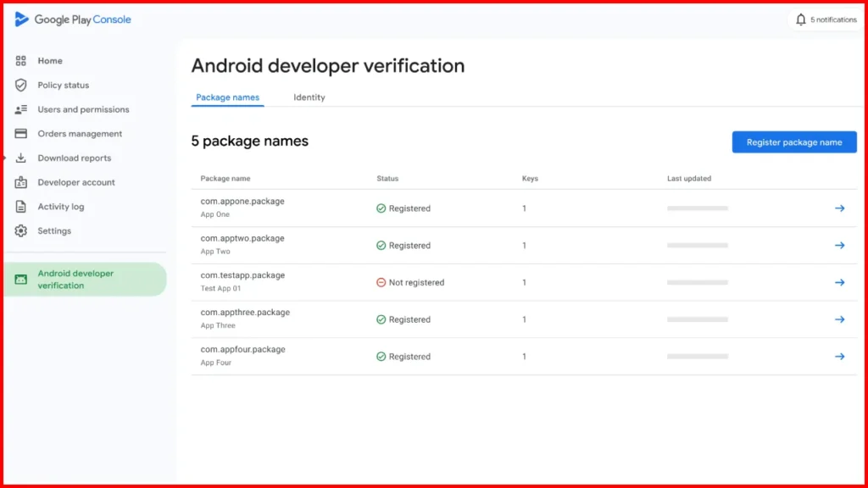
Task: Open Activity log page
Action: click(61, 207)
